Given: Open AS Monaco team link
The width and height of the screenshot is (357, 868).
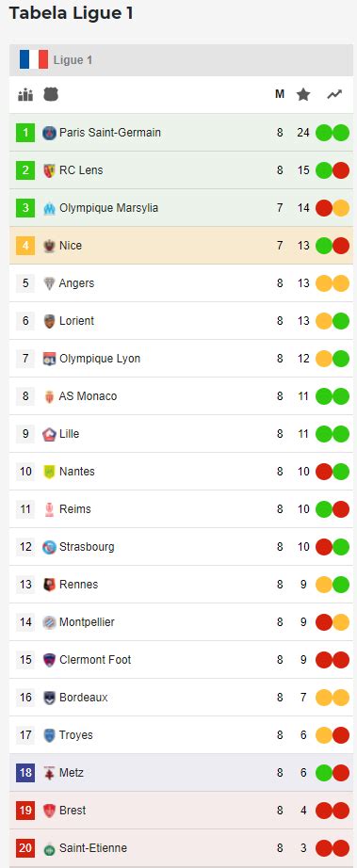Looking at the screenshot, I should click(x=88, y=396).
